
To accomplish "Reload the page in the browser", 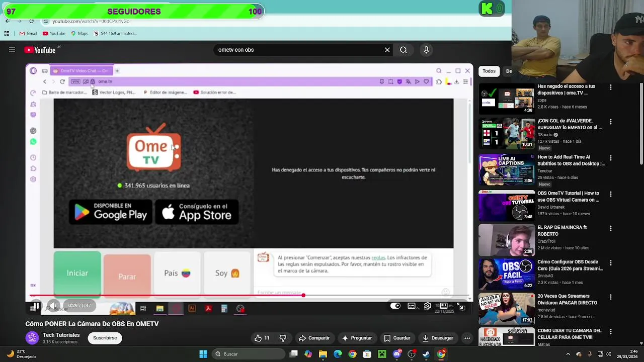I will tap(31, 21).
